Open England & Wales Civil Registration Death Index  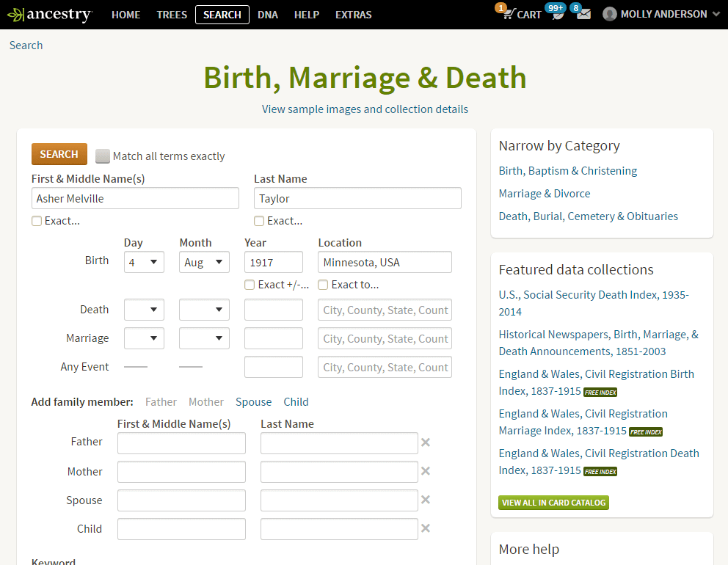[x=599, y=462]
